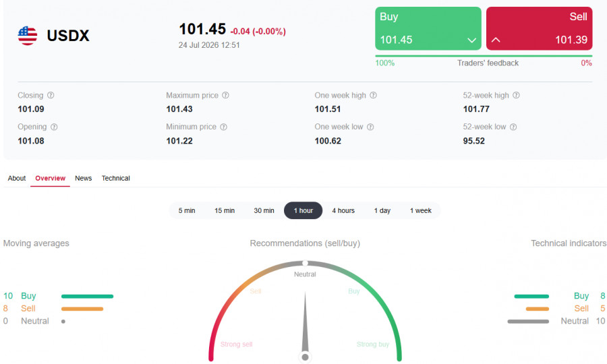The width and height of the screenshot is (607, 364).
Task: Click the timestamp 24 Jul 2026 12:51
Action: point(209,45)
